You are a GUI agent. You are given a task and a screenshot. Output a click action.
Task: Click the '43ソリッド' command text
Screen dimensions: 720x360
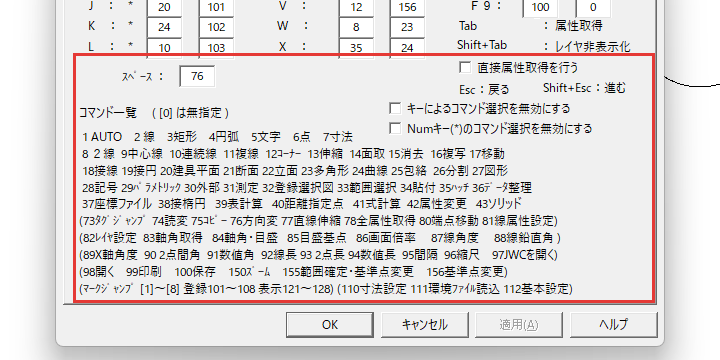[x=499, y=203]
